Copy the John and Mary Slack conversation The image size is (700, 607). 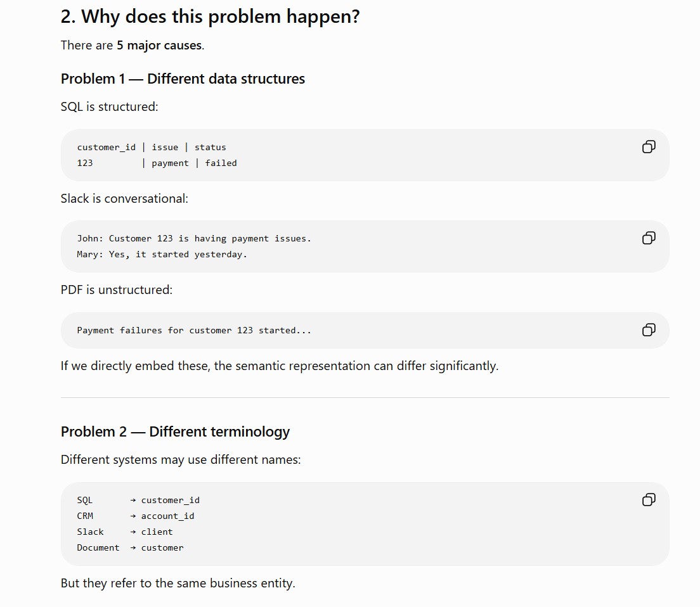pos(649,238)
